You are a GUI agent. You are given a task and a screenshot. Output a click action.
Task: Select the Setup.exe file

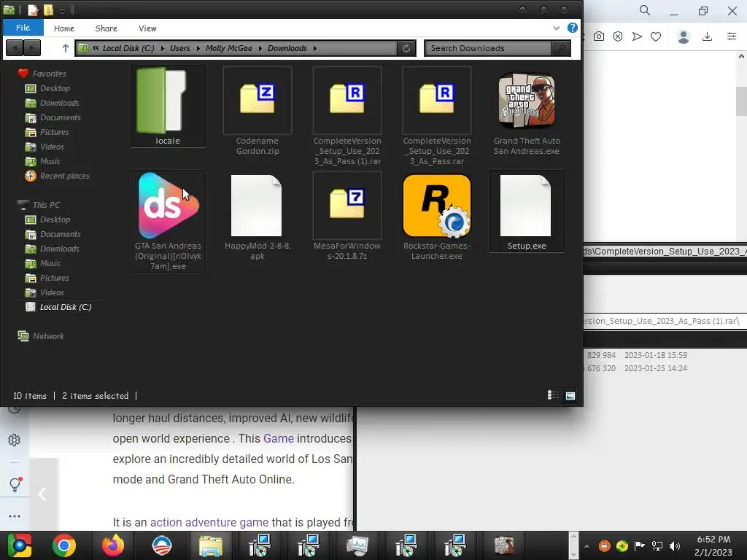(527, 211)
